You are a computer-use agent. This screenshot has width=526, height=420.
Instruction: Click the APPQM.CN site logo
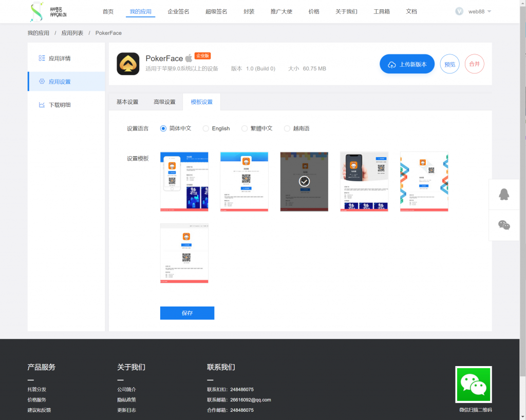click(x=48, y=11)
